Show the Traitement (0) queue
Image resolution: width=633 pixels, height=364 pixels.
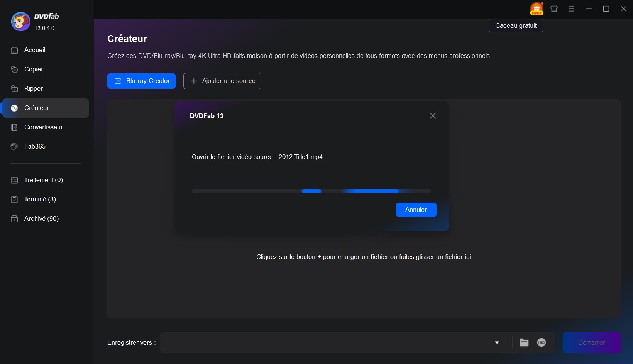tap(46, 180)
